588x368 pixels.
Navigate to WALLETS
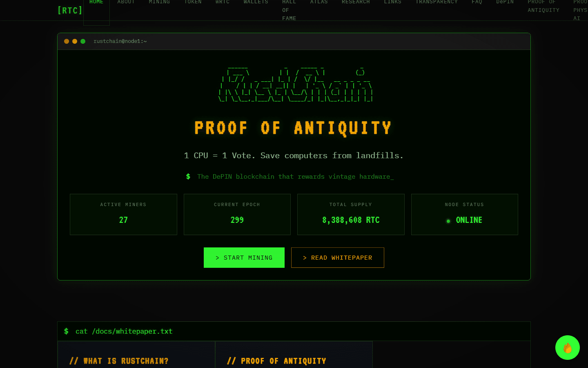(x=256, y=2)
